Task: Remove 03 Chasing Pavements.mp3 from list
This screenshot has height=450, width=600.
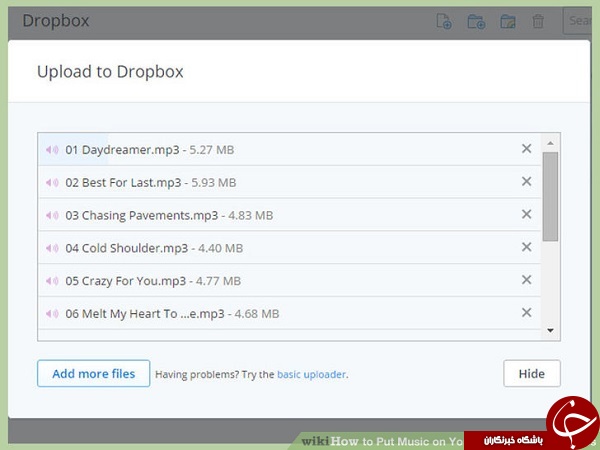Action: pos(527,214)
